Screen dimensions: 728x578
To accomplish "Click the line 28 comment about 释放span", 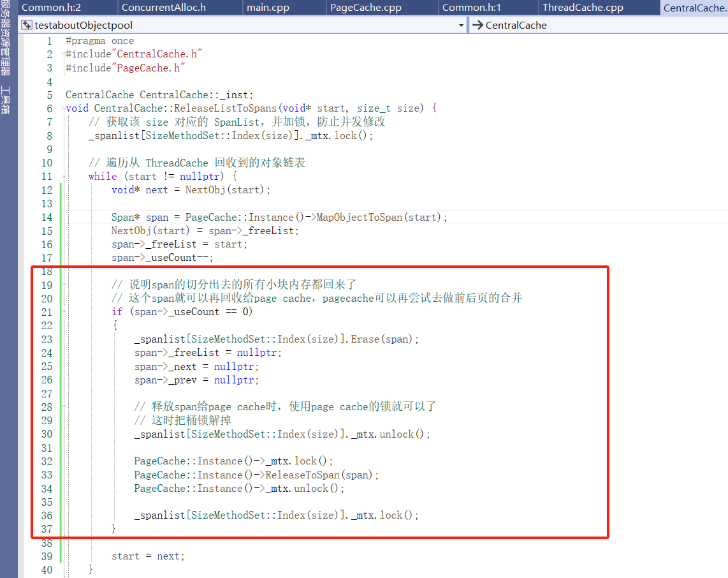I will point(285,407).
